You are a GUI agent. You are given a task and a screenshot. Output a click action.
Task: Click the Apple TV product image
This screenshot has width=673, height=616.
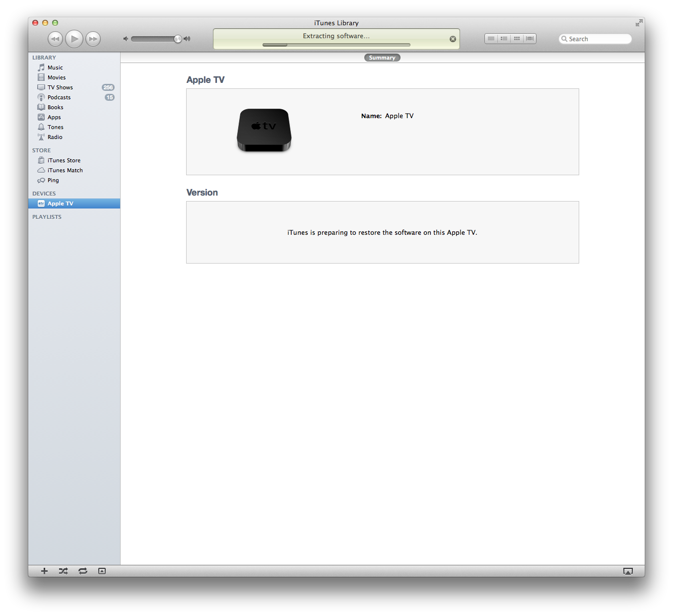click(264, 130)
